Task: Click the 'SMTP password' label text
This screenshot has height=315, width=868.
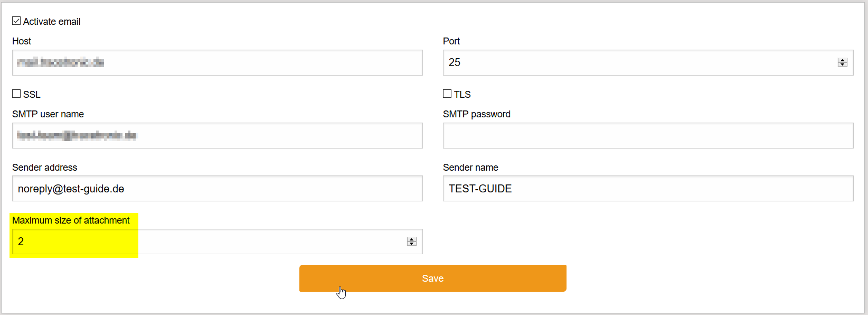Action: (x=476, y=114)
